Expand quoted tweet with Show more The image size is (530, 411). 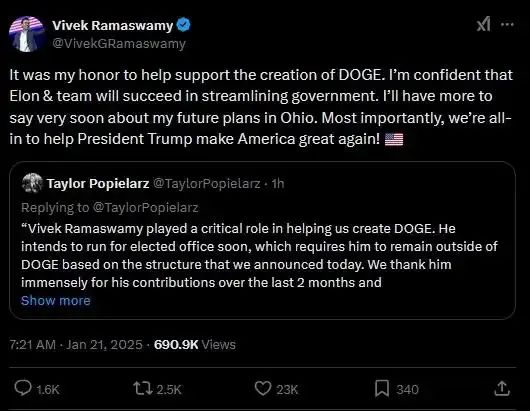(x=56, y=300)
